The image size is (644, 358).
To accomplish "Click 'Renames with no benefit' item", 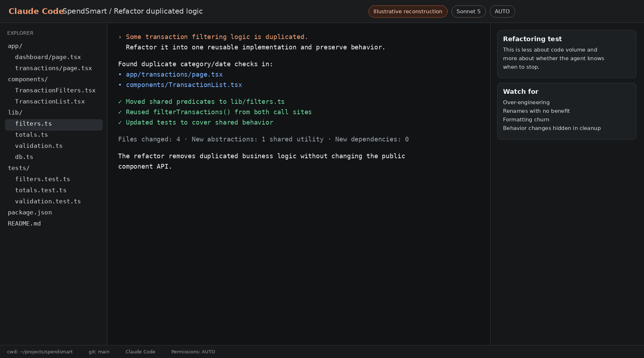I will pyautogui.click(x=536, y=111).
